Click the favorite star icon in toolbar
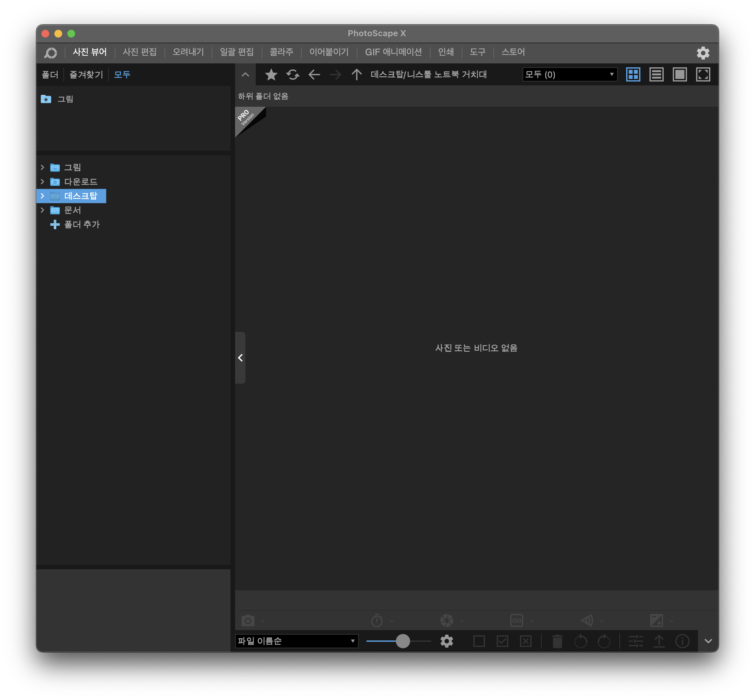Image resolution: width=755 pixels, height=700 pixels. pos(271,75)
